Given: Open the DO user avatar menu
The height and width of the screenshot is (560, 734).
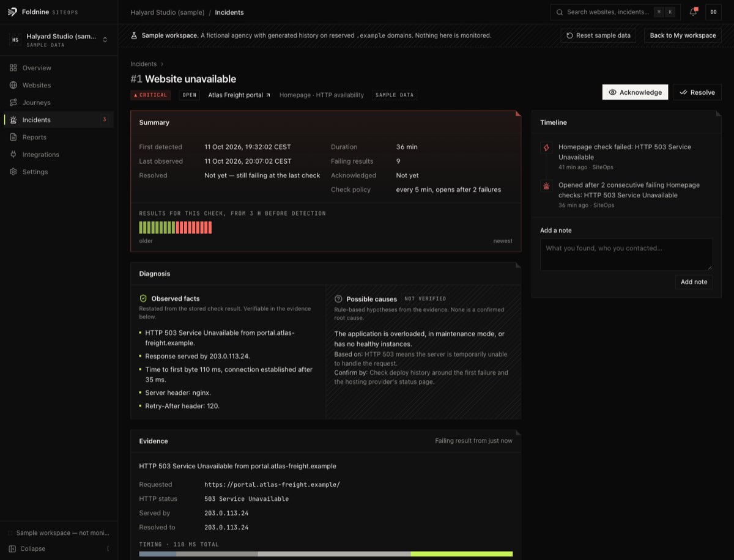Looking at the screenshot, I should click(x=713, y=12).
